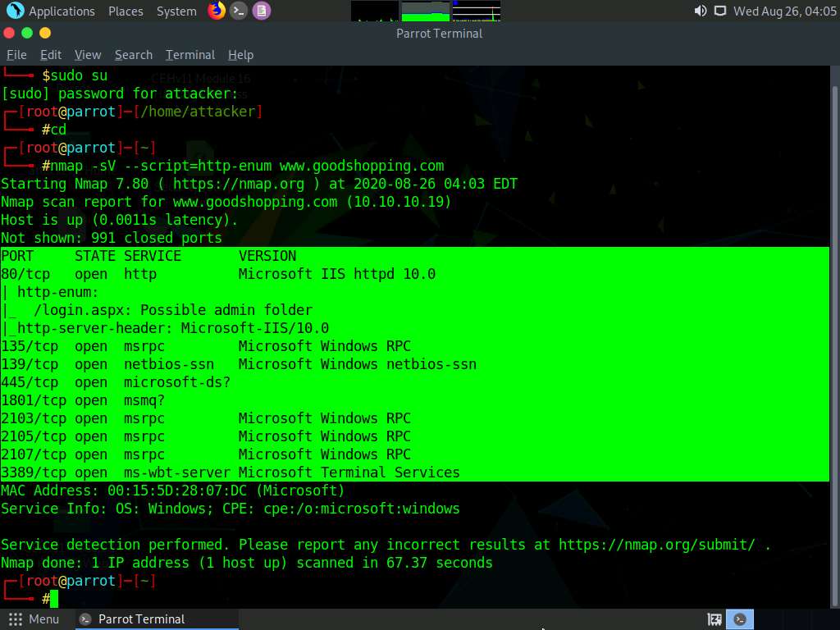Launch Firefox from the top panel
This screenshot has height=630, width=840.
217,11
